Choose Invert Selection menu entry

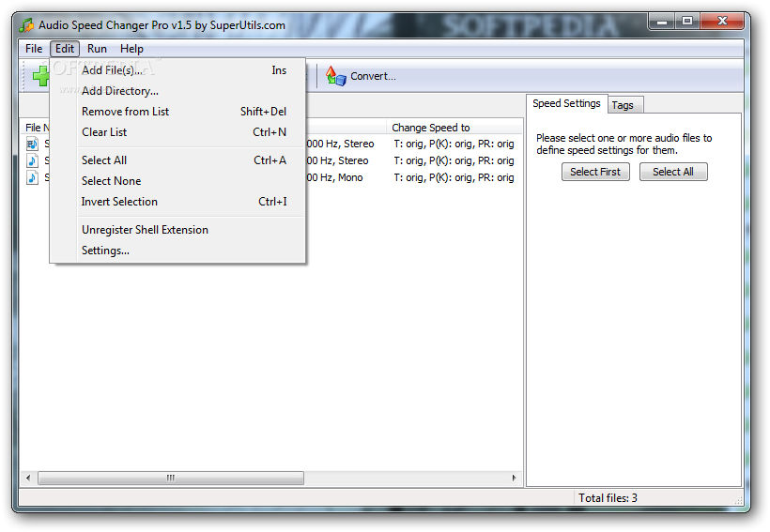pos(177,201)
